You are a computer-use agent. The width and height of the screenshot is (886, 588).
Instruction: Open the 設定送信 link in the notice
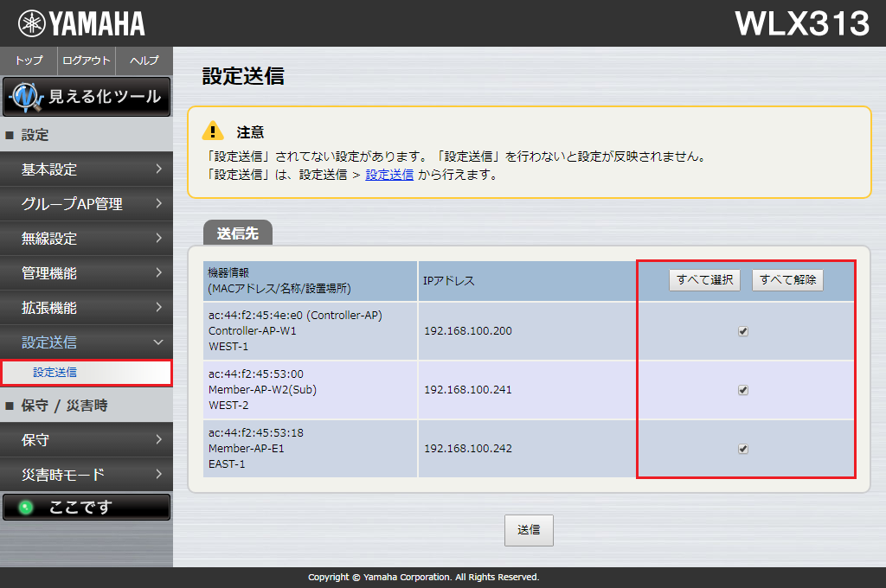point(389,176)
